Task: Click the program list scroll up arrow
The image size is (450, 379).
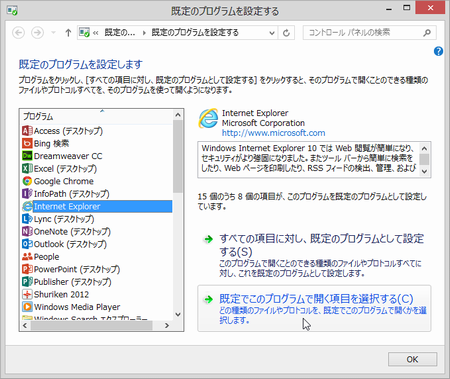Action: (178, 115)
